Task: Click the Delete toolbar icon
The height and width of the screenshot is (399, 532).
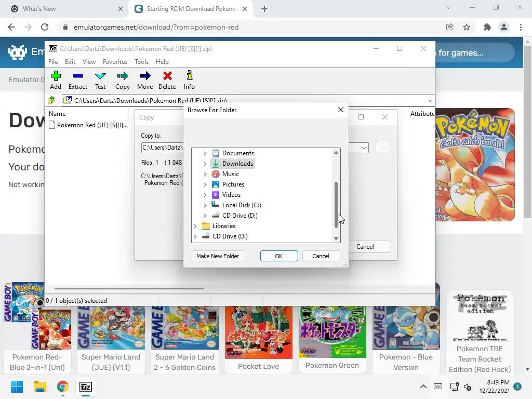Action: pos(167,80)
